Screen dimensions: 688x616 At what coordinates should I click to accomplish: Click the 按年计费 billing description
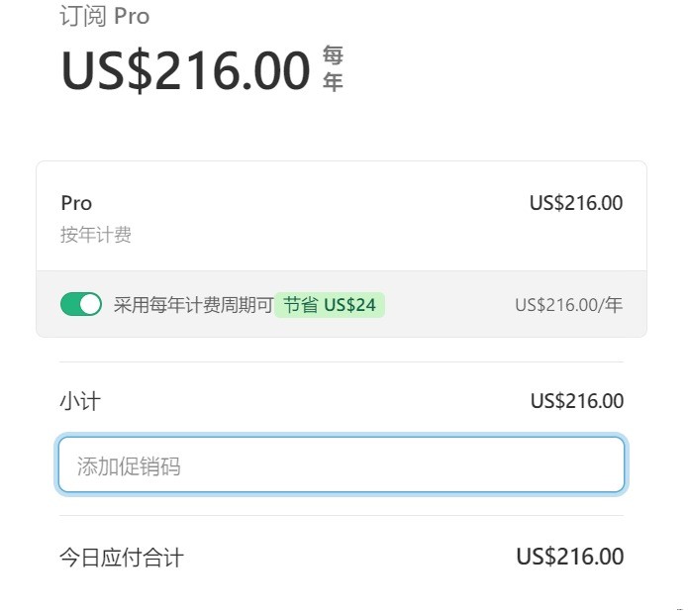point(96,235)
